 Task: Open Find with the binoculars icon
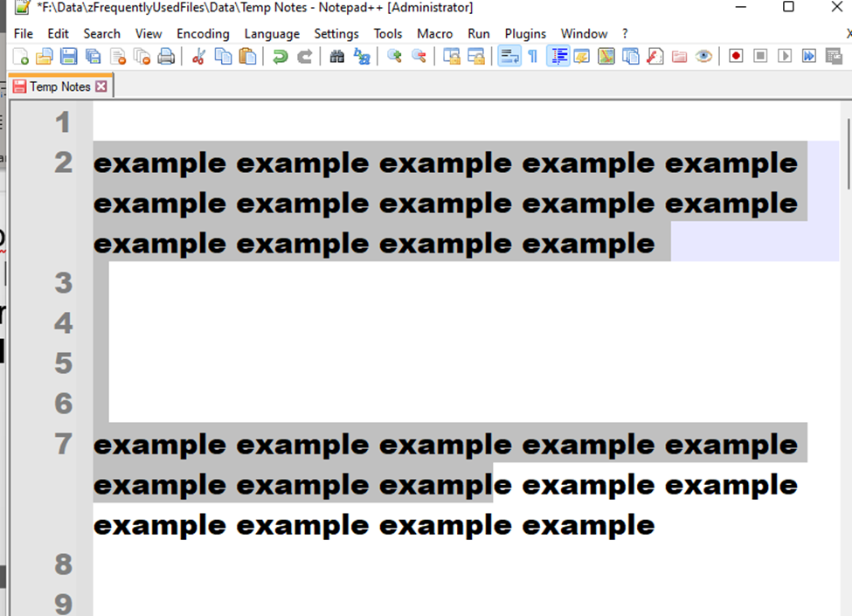pyautogui.click(x=336, y=57)
